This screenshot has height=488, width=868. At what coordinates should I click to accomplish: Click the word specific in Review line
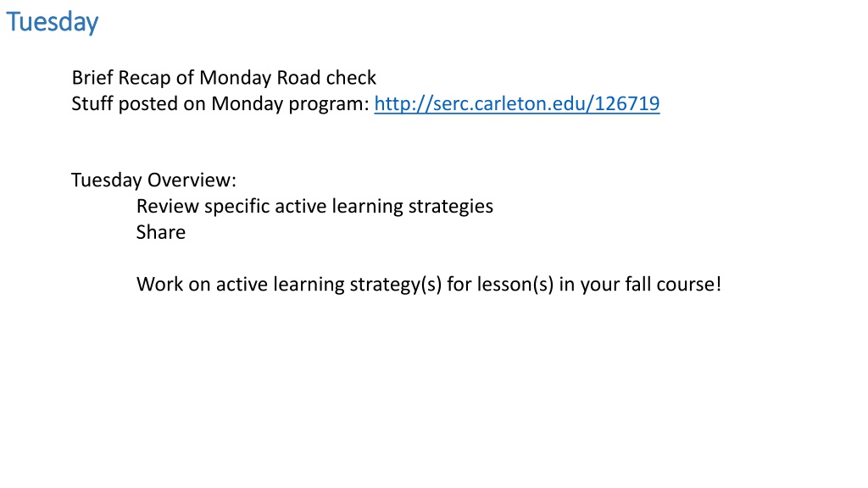237,207
